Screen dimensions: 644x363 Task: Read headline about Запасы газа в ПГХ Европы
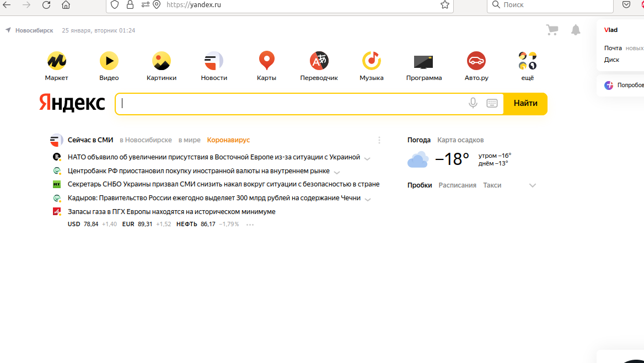tap(171, 212)
